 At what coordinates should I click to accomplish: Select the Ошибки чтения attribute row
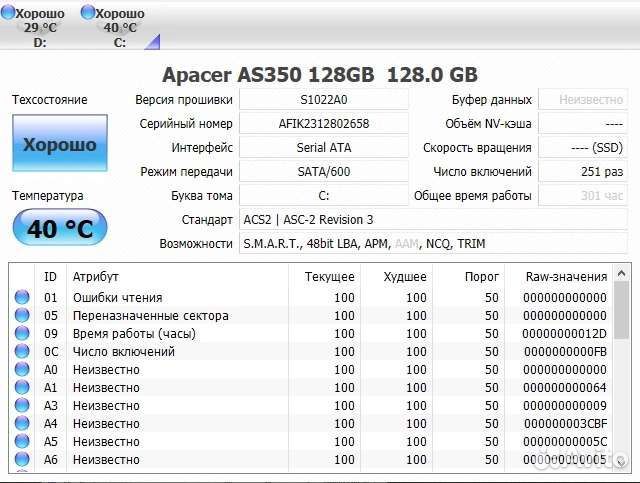(311, 297)
